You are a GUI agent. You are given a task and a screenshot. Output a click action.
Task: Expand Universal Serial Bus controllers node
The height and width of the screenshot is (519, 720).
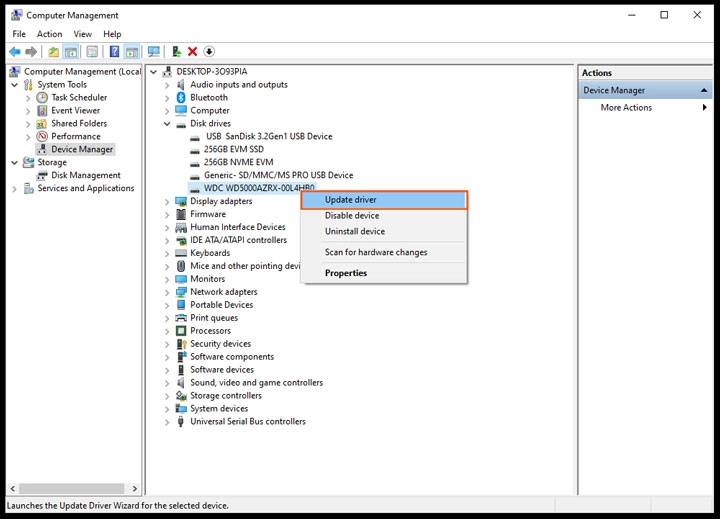pyautogui.click(x=168, y=422)
